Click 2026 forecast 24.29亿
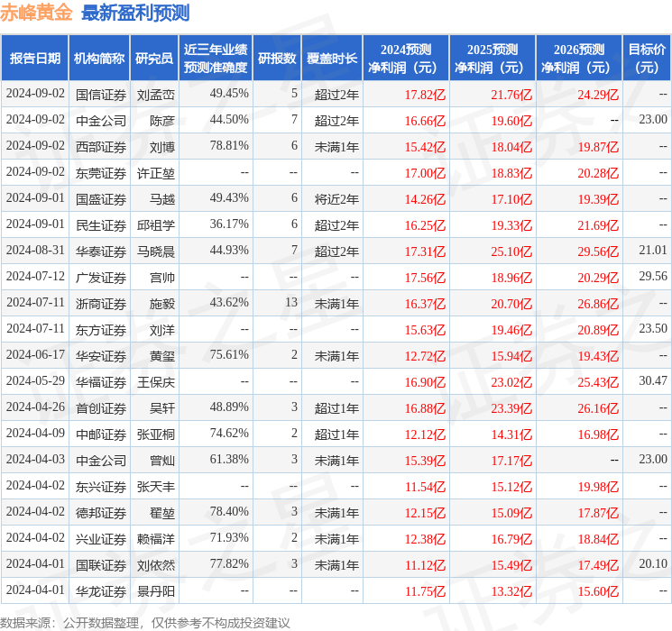 click(598, 95)
